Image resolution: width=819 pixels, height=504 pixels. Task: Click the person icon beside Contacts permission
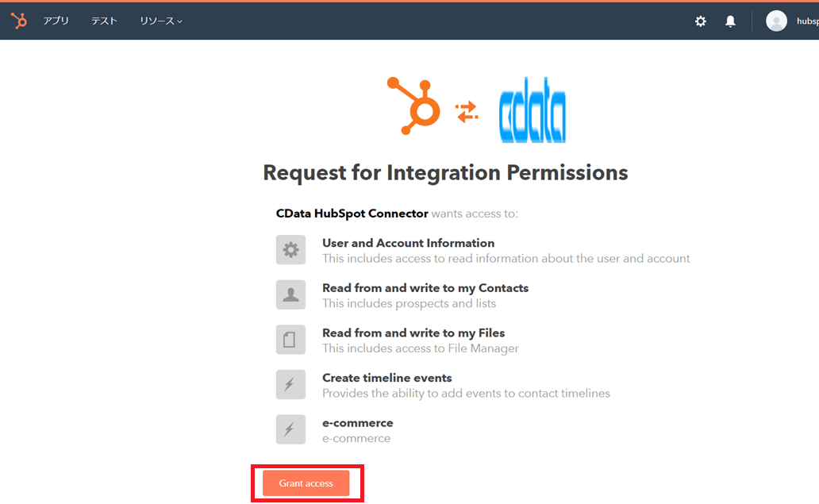[x=290, y=295]
